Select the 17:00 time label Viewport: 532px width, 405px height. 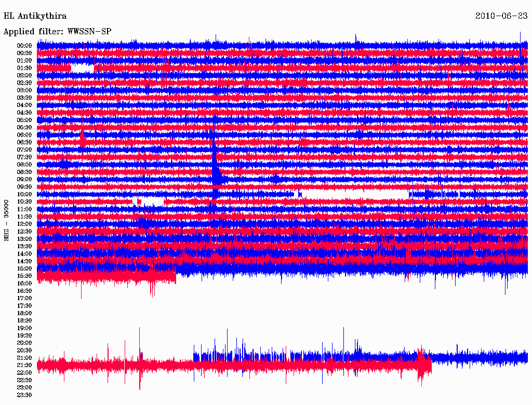coord(24,299)
